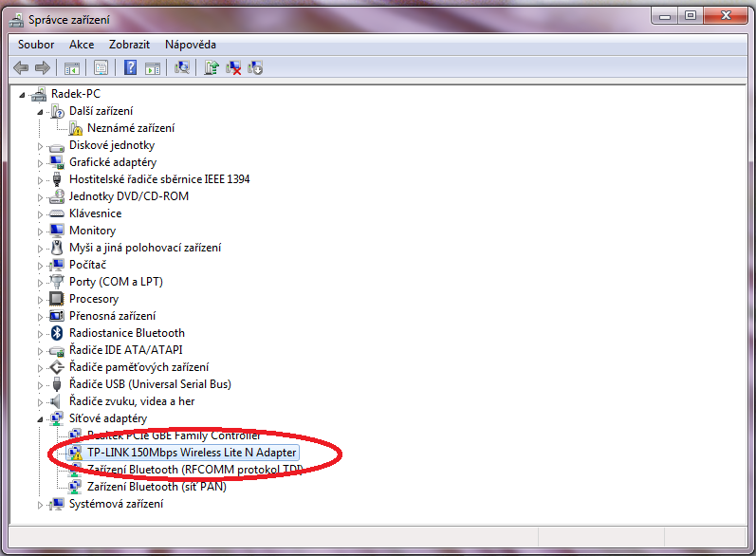
Task: Select the Procesory category label
Action: click(x=94, y=299)
